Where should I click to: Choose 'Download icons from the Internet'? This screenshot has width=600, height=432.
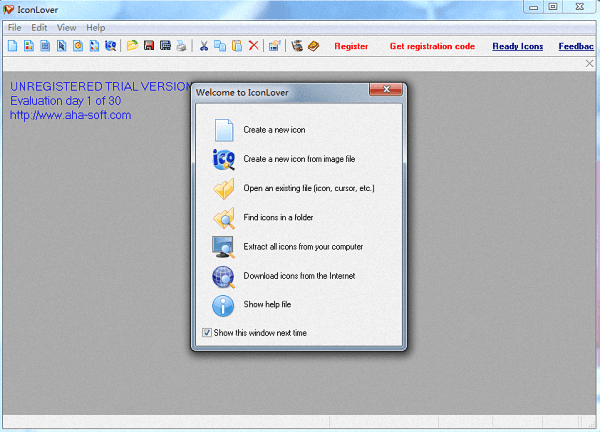(x=298, y=276)
